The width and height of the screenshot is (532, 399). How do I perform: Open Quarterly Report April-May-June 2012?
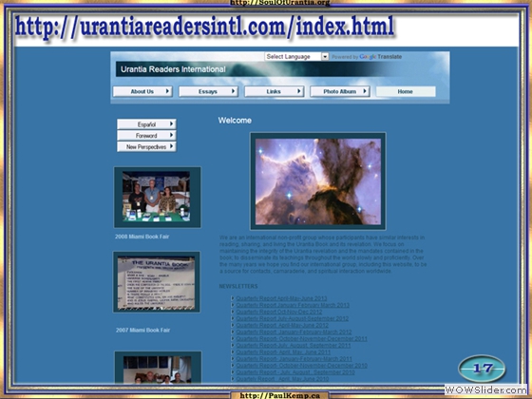coord(282,325)
